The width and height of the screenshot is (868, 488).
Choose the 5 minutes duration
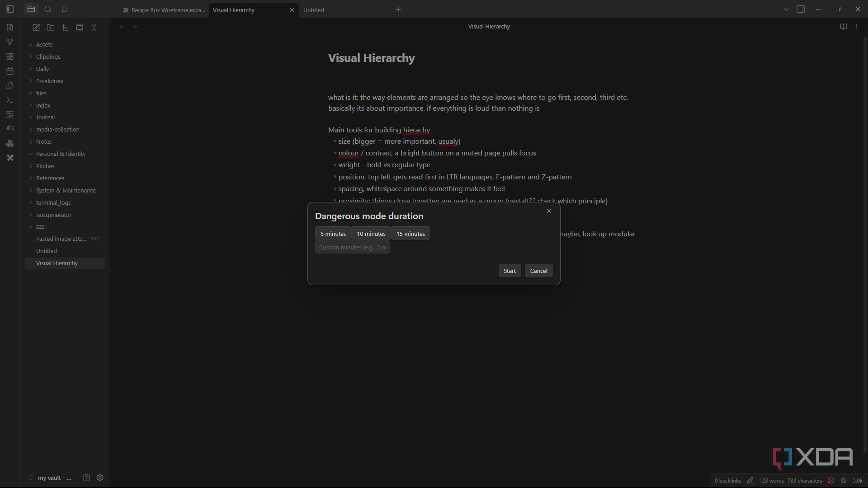tap(333, 234)
